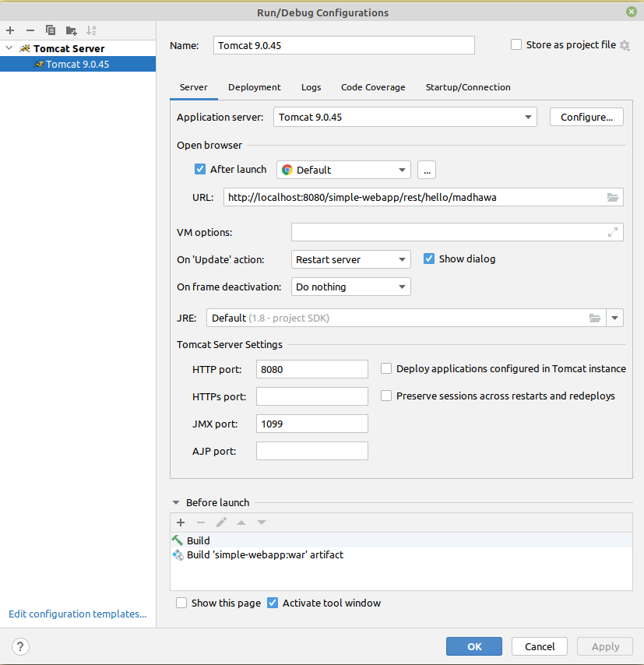The image size is (644, 665).
Task: Collapse the Before launch section
Action: click(176, 502)
